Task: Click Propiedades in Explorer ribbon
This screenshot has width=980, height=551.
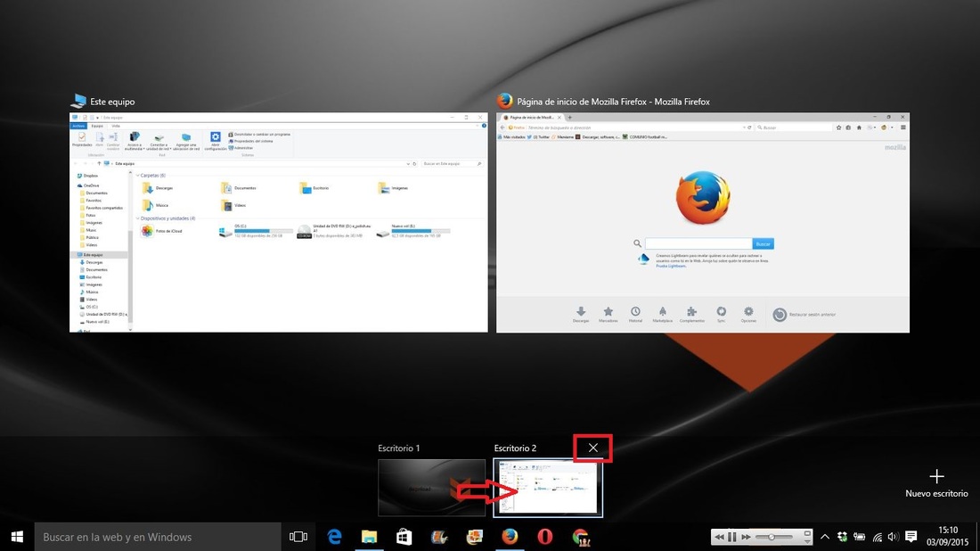Action: [x=82, y=139]
